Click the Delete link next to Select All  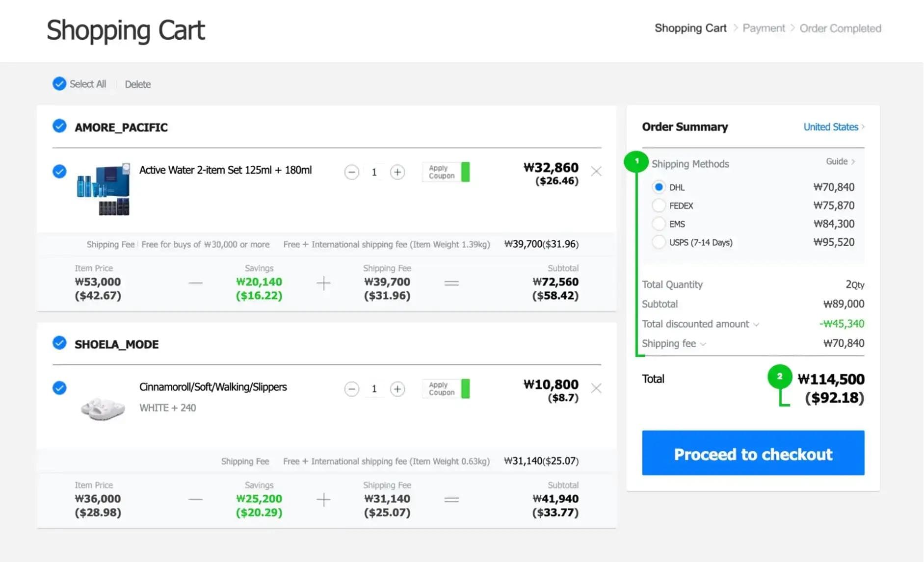coord(137,84)
